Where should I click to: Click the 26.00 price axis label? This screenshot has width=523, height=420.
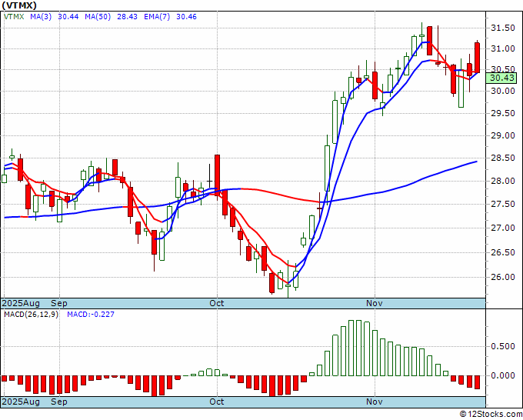(503, 277)
